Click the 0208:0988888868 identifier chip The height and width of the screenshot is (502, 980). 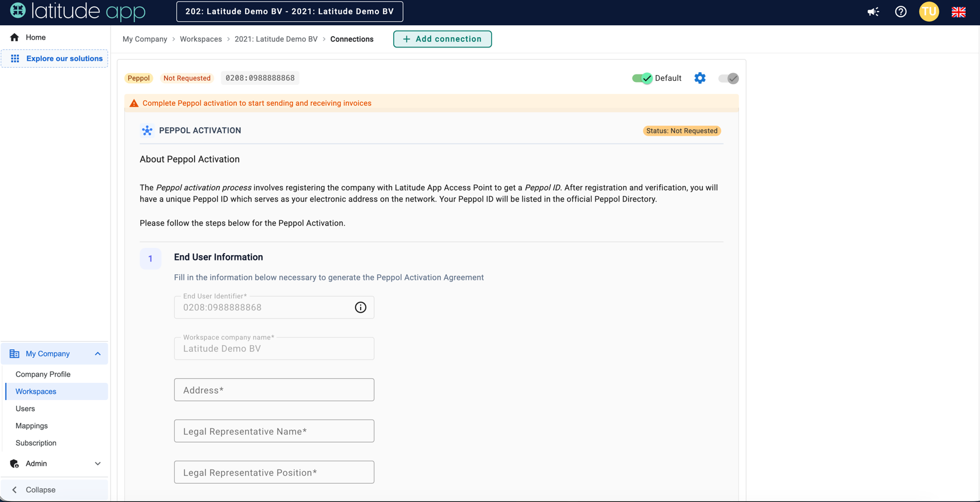coord(260,78)
